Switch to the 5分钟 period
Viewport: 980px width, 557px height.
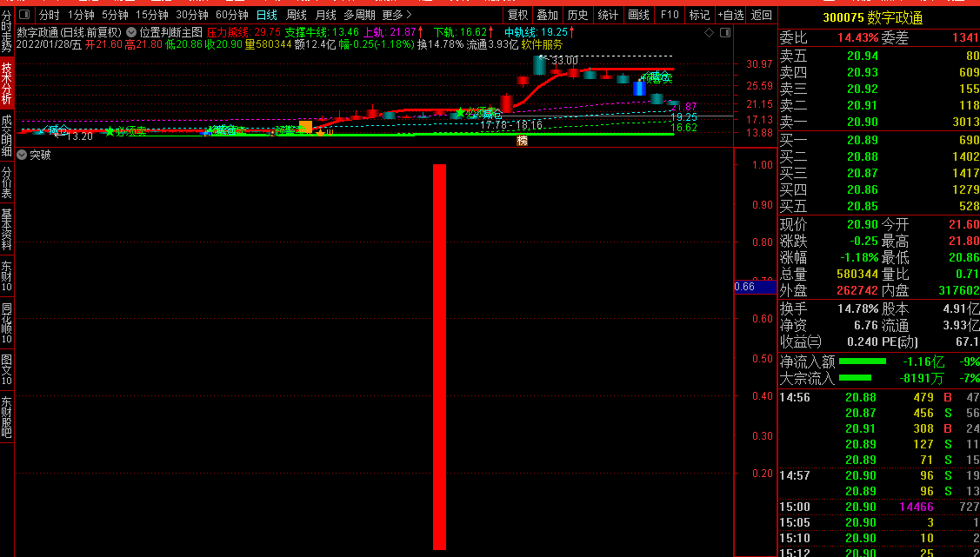(x=115, y=15)
